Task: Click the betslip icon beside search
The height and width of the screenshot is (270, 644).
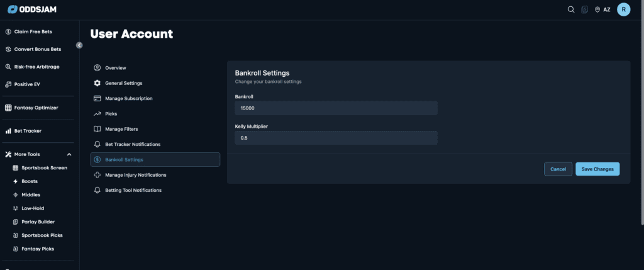Action: point(584,9)
